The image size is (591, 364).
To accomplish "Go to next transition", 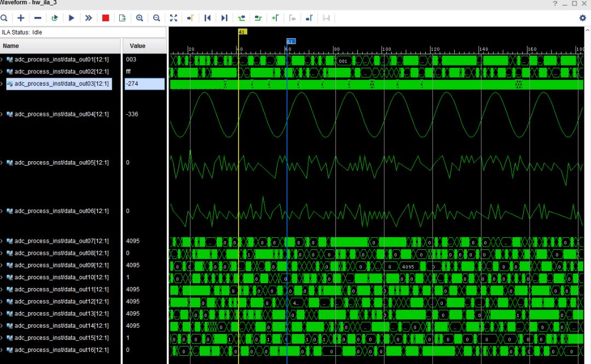I will [x=258, y=18].
